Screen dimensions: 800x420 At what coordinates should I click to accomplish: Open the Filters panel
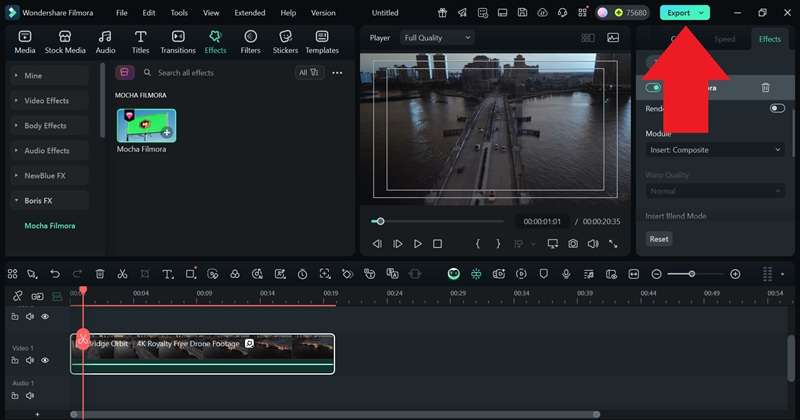pyautogui.click(x=250, y=42)
